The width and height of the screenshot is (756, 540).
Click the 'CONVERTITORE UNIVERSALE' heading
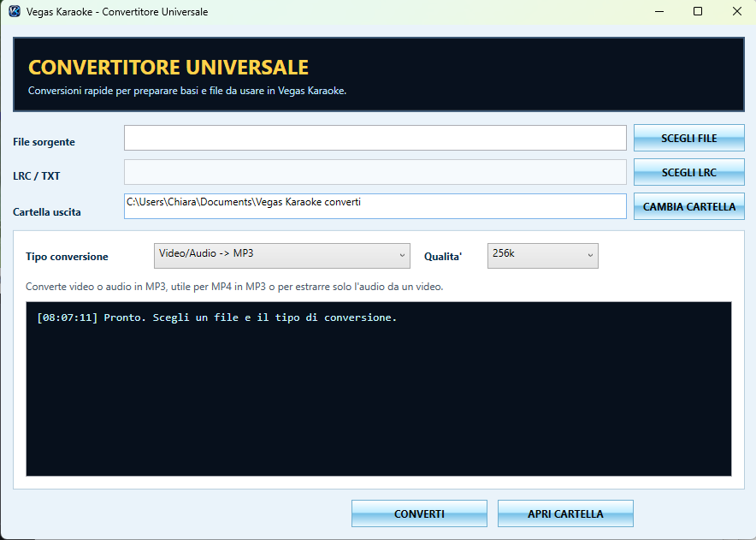point(168,67)
